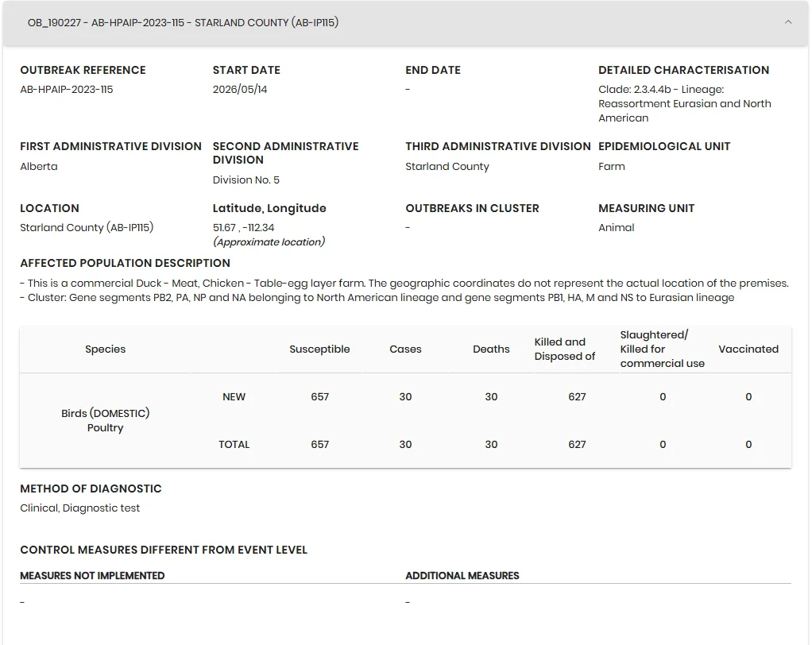Click the Vaccinated column header
The height and width of the screenshot is (645, 812).
pyautogui.click(x=748, y=350)
